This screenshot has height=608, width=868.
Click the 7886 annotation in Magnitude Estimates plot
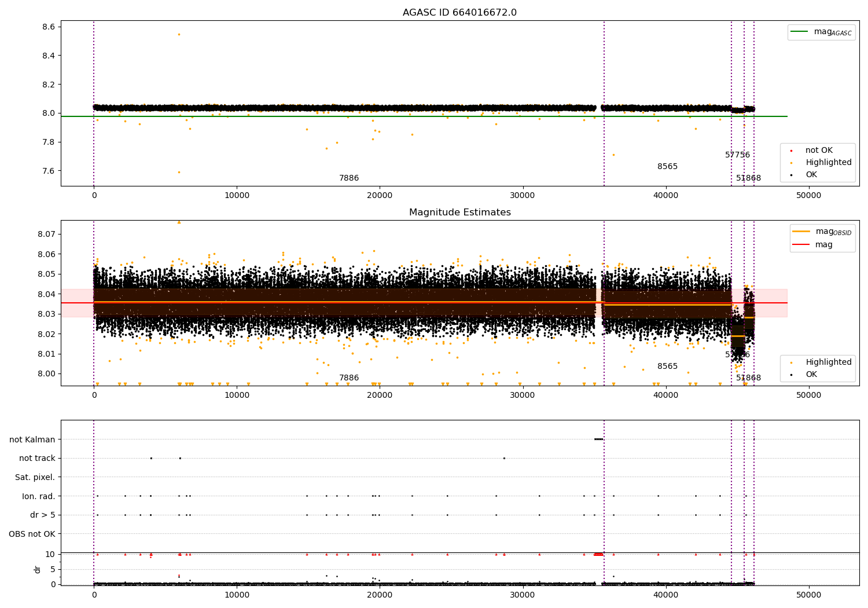coord(349,378)
